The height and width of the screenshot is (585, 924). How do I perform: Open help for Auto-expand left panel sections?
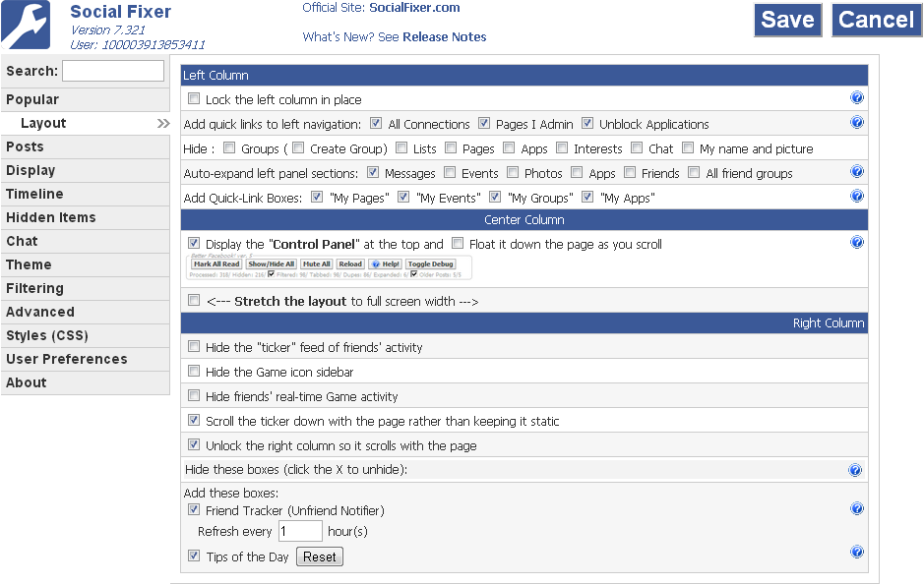857,171
